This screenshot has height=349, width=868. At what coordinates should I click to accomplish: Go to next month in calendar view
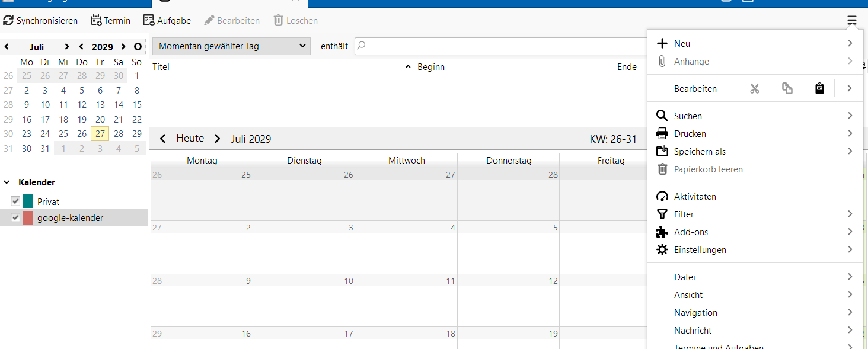pos(217,139)
